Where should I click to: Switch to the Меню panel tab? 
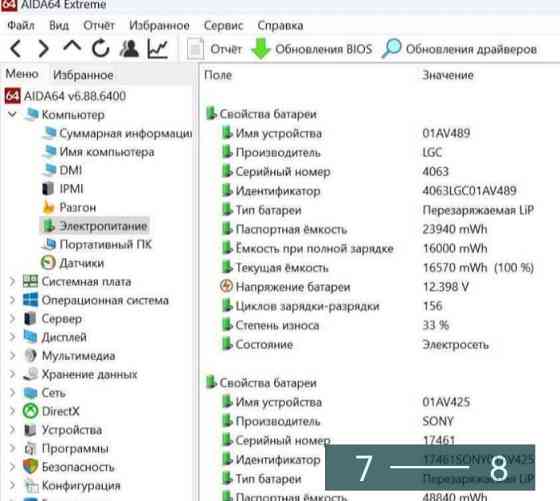pos(22,74)
